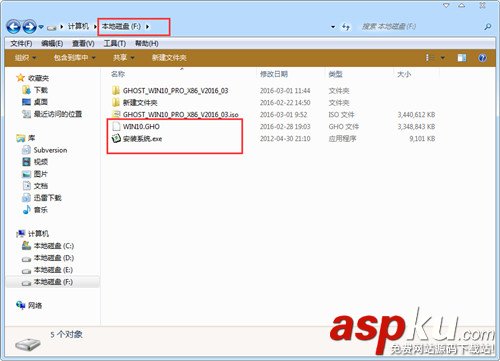Select the GHOST_WIN10_PRO_X86_V2016_03.iso file icon
This screenshot has height=361, width=500.
[x=116, y=114]
